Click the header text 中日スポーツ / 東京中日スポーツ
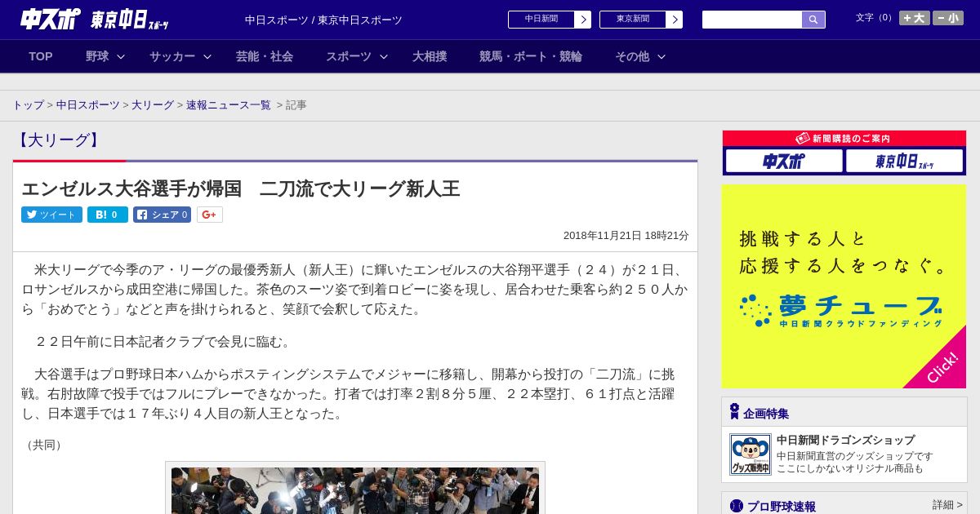 323,20
